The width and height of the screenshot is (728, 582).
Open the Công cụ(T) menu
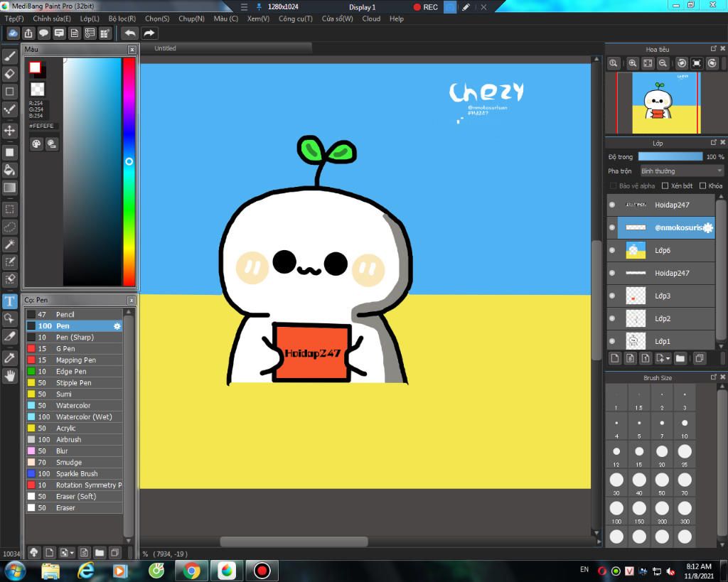click(x=295, y=18)
